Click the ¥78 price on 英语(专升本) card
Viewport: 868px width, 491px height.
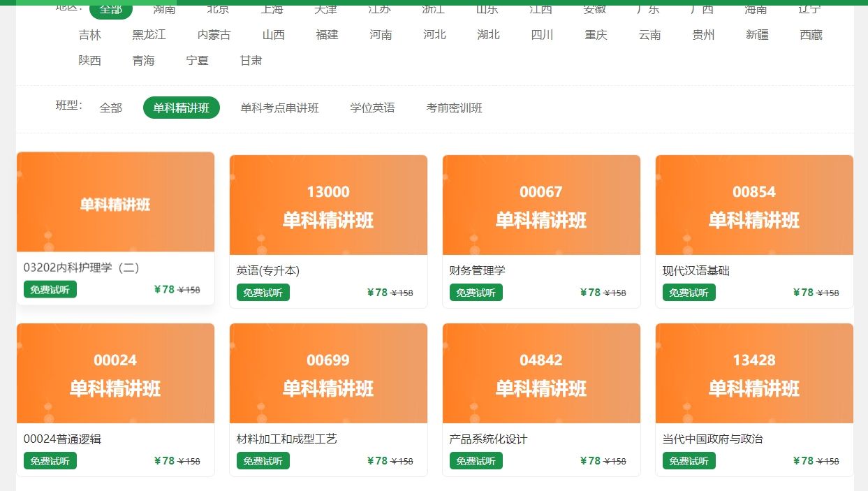[377, 293]
